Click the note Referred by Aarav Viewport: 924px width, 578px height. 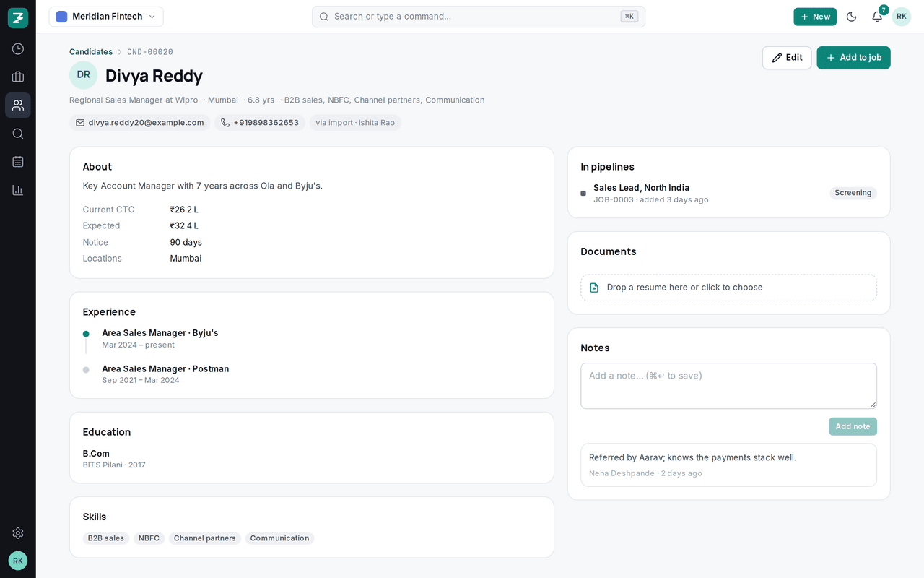tap(729, 465)
